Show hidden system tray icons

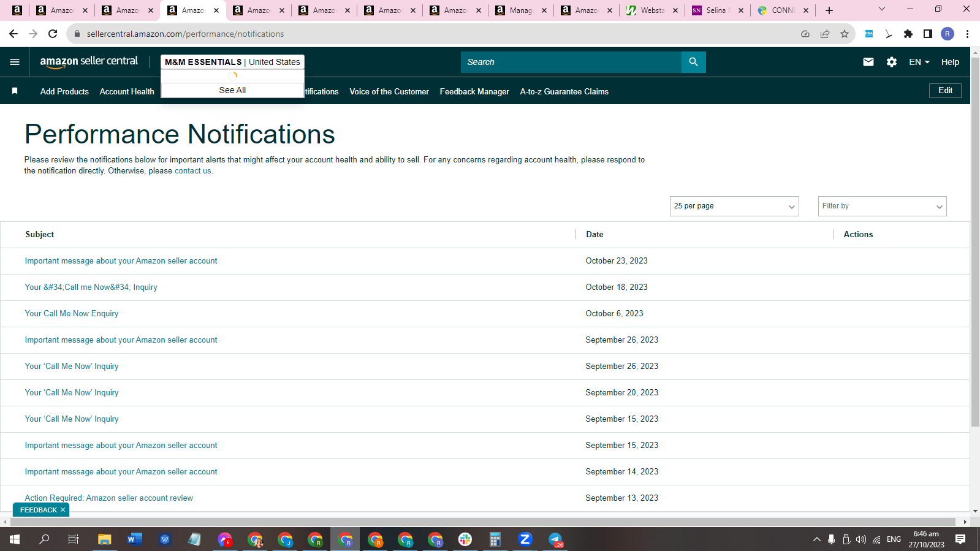tap(816, 539)
